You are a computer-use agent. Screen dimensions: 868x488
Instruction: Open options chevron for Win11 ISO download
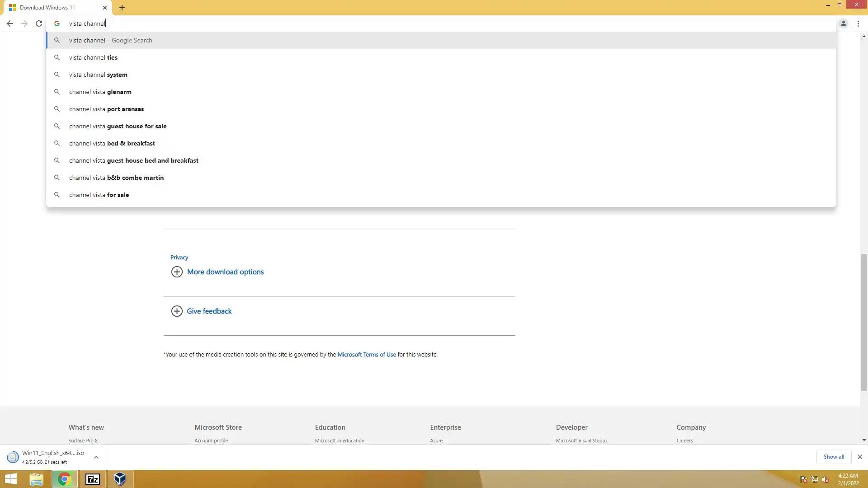(96, 457)
